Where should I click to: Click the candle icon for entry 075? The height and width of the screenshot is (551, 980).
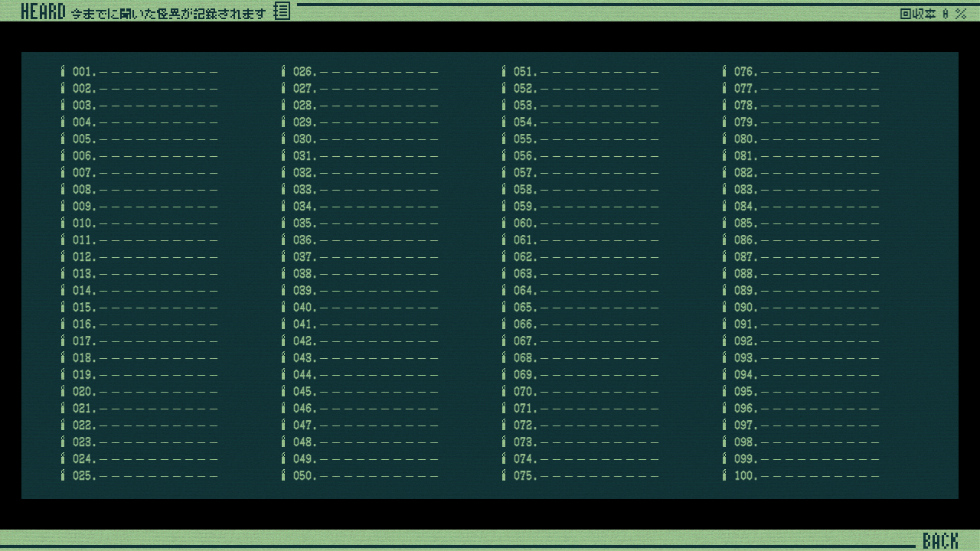tap(504, 476)
